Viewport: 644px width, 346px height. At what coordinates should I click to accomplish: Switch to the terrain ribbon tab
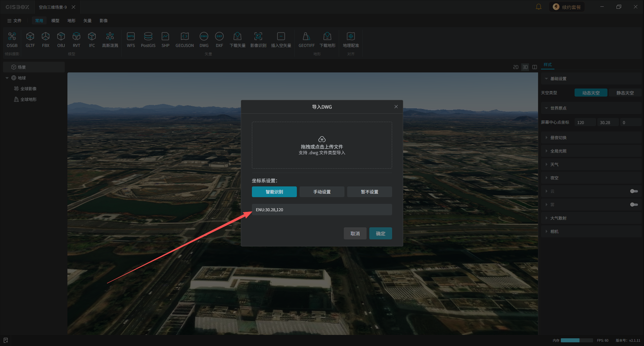tap(71, 21)
